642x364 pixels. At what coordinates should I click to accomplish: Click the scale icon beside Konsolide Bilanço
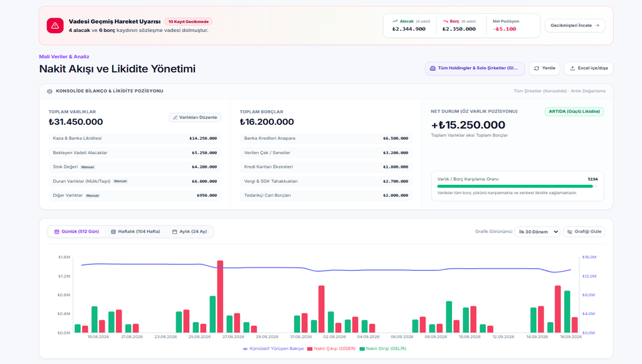[50, 91]
